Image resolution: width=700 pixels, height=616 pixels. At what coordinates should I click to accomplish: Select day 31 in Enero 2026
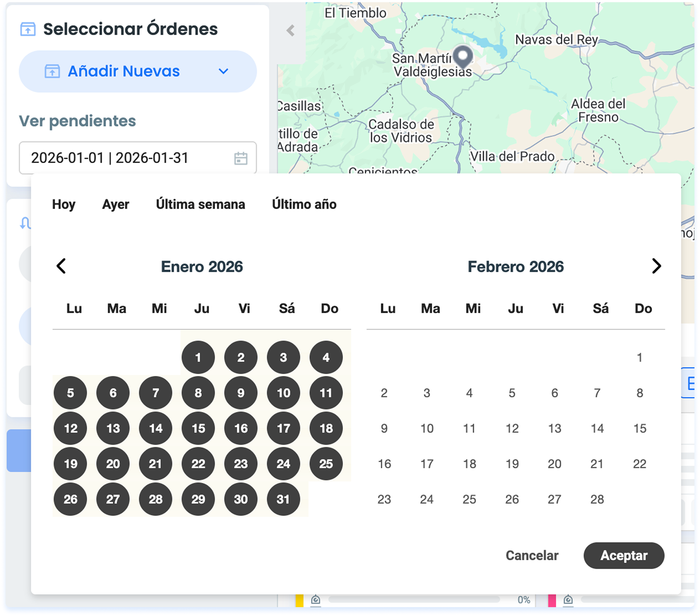[283, 499]
